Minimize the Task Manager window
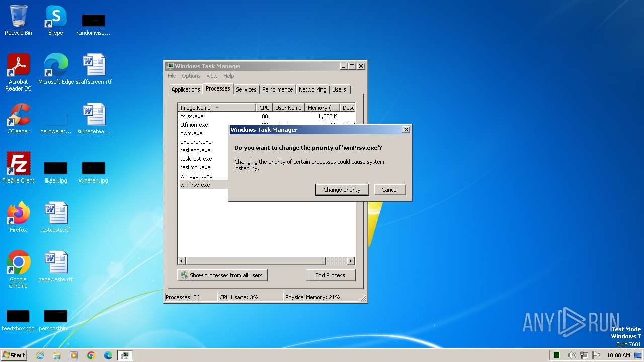 click(344, 66)
